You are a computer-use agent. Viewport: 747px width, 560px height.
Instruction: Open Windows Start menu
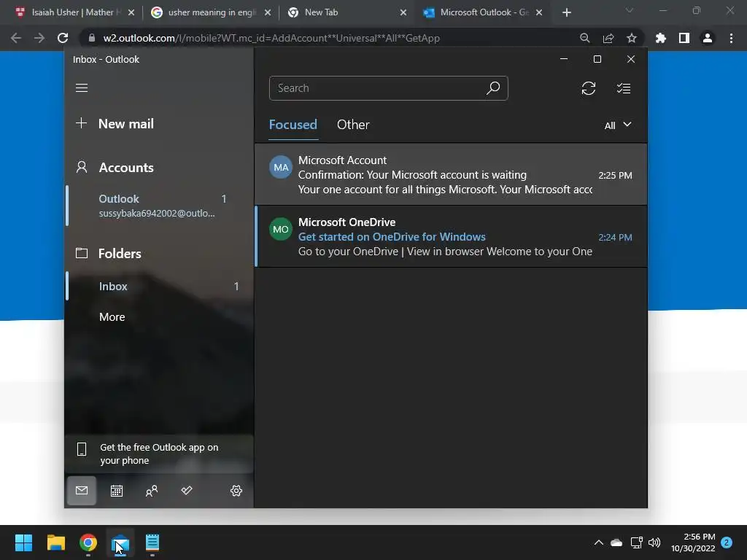click(x=23, y=542)
